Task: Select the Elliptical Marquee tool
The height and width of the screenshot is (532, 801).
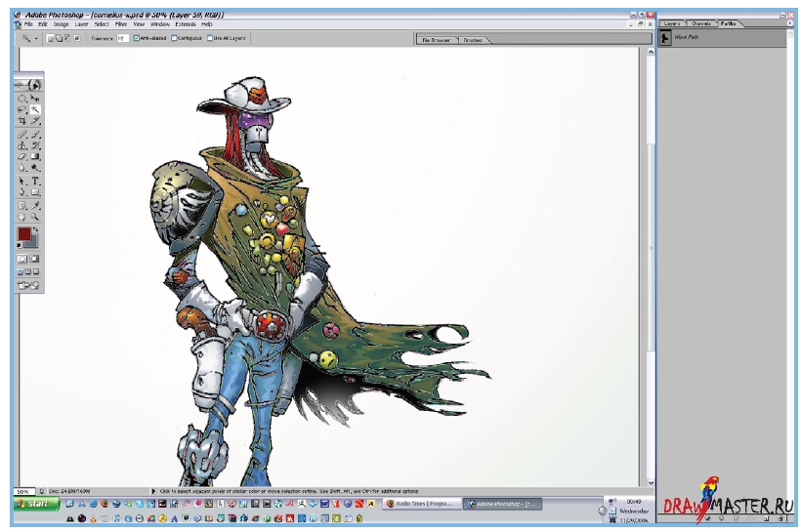Action: (x=22, y=98)
